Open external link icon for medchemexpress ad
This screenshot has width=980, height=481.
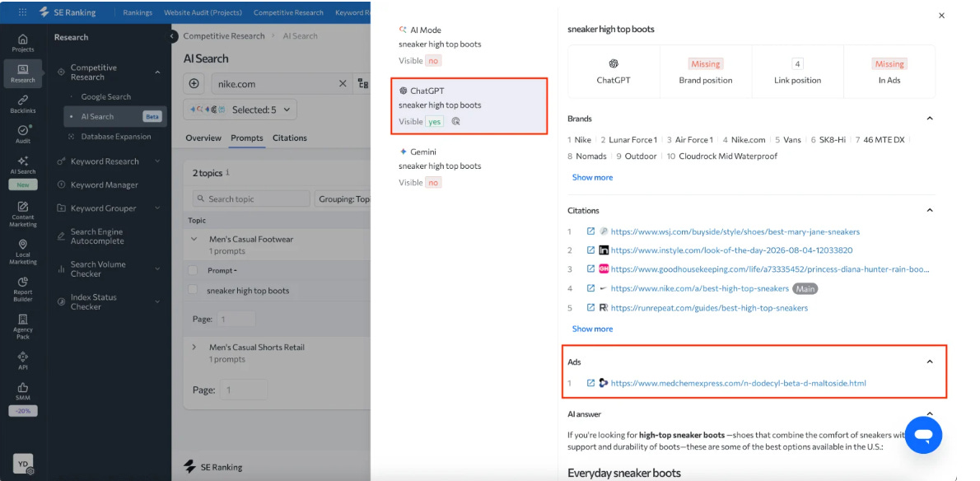(x=590, y=383)
